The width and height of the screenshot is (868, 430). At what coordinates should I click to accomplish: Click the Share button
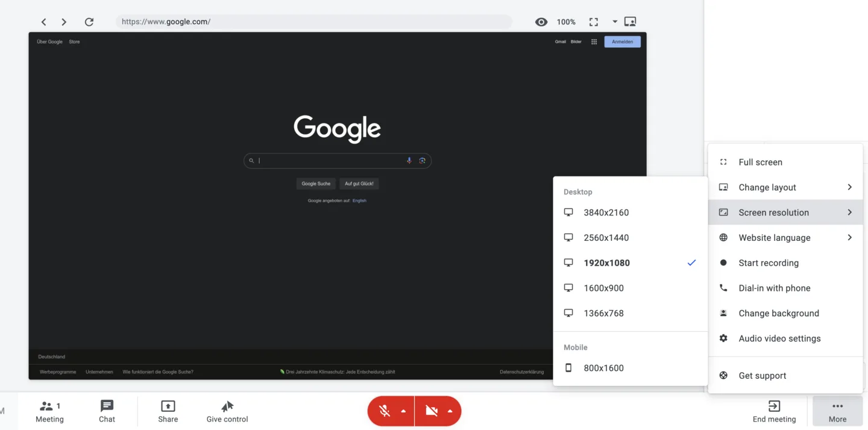point(168,412)
